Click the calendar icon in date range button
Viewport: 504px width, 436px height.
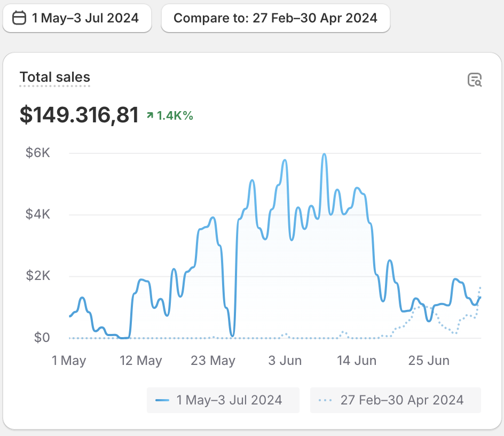19,18
